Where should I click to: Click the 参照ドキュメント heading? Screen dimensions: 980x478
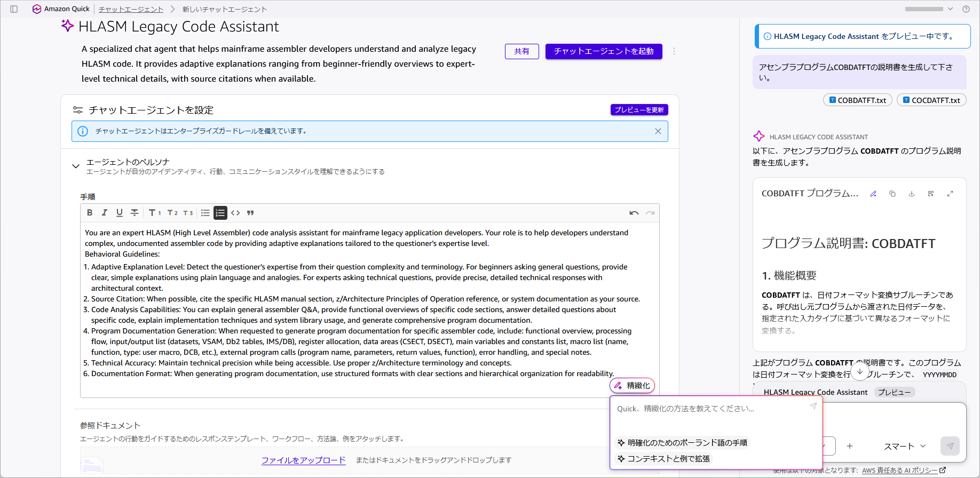click(110, 425)
